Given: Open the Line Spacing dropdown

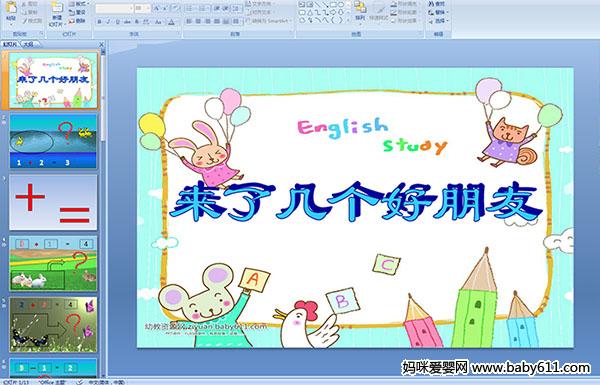Looking at the screenshot, I should [x=236, y=8].
